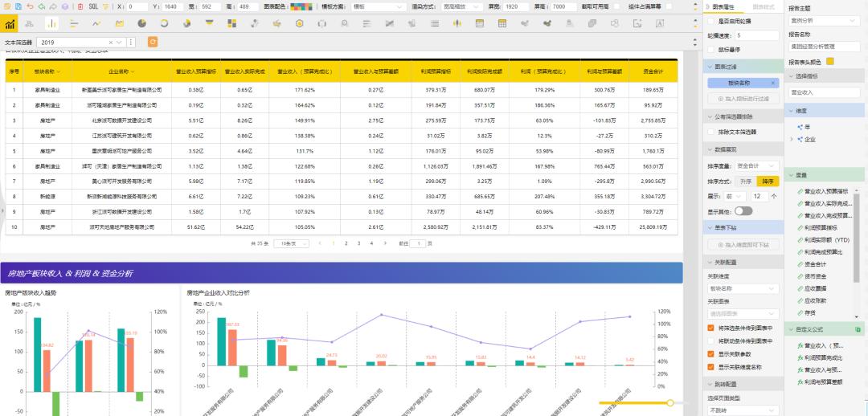Click the 轮播速度 input field
This screenshot has width=868, height=416.
pos(757,35)
